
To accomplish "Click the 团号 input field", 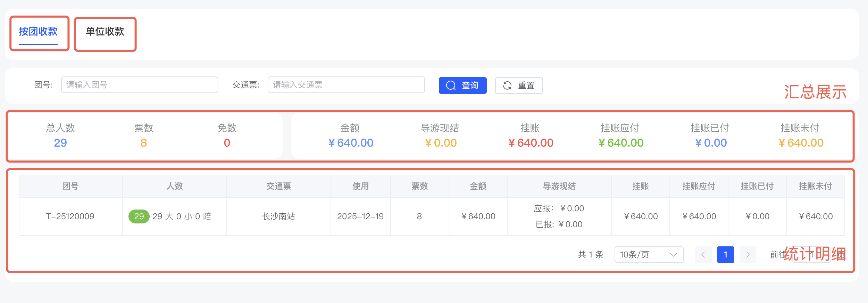I will (140, 85).
